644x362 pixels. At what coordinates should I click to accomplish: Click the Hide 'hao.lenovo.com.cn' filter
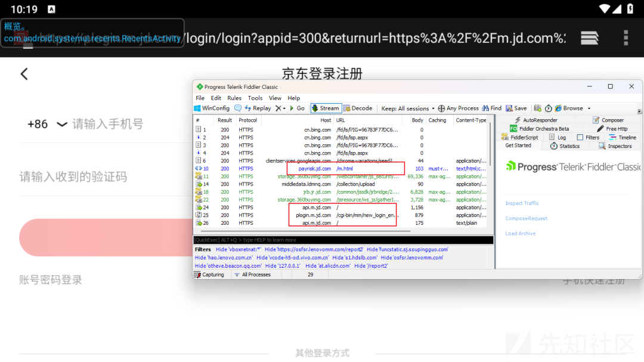tap(224, 258)
